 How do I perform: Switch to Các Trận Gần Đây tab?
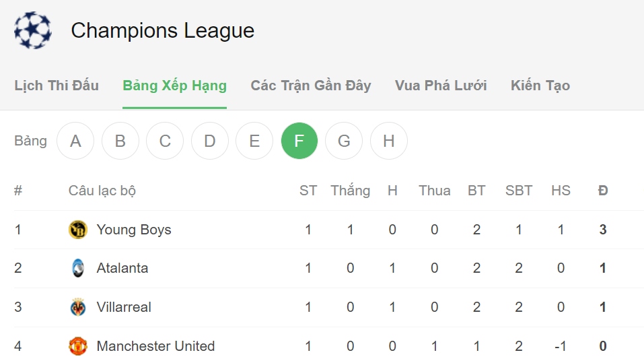[x=311, y=86]
